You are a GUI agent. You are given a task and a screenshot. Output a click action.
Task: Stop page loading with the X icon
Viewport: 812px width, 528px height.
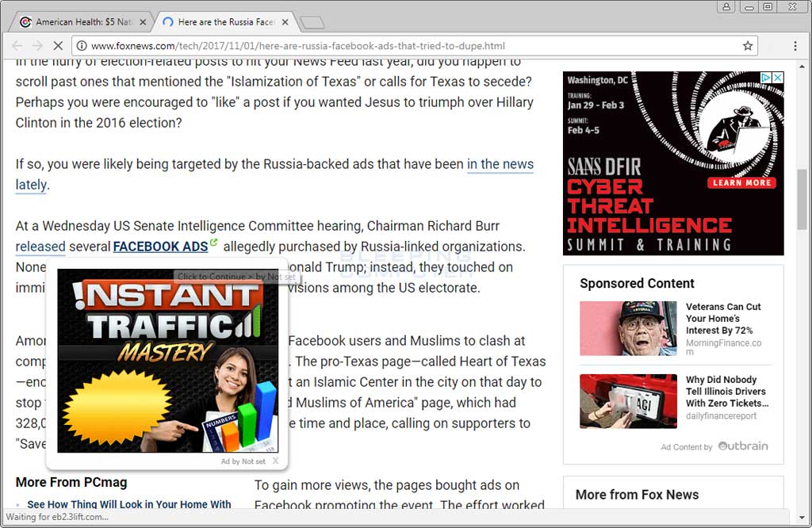coord(58,46)
